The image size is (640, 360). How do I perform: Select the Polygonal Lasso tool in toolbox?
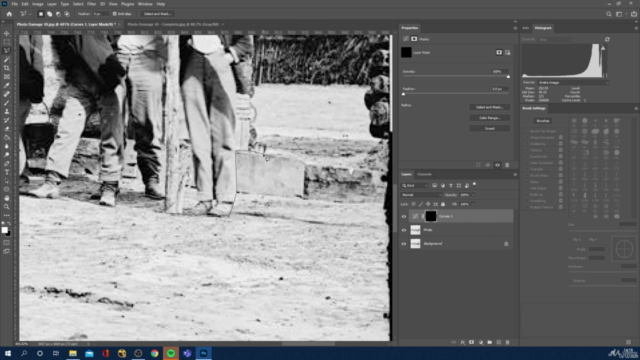pyautogui.click(x=7, y=51)
